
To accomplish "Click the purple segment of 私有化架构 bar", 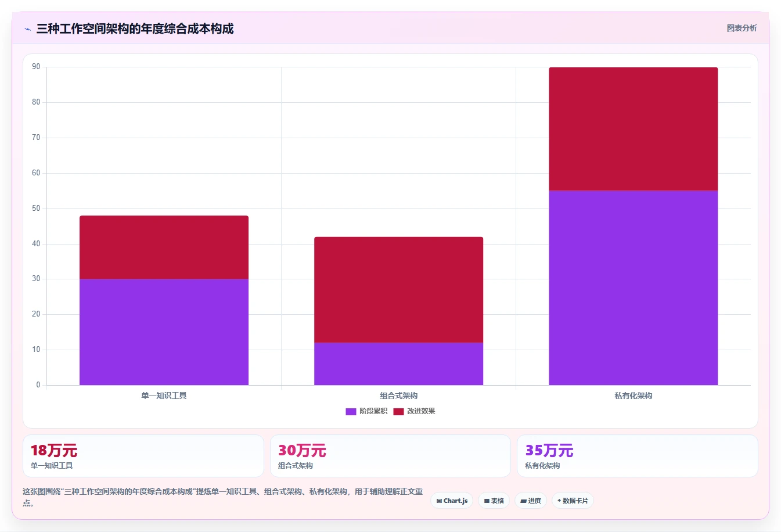I will pyautogui.click(x=634, y=288).
